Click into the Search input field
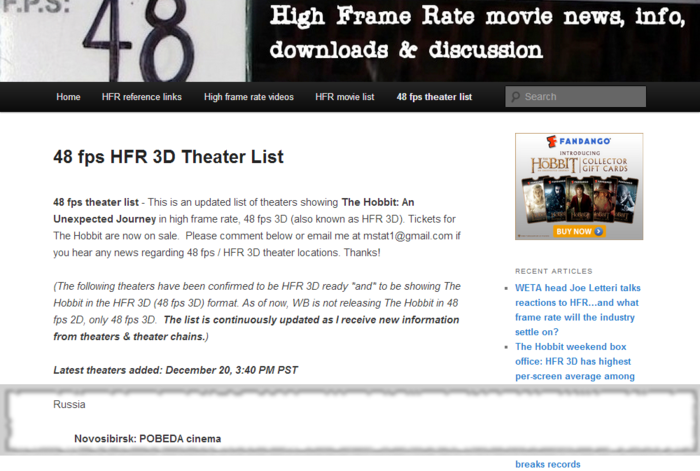 pyautogui.click(x=575, y=96)
